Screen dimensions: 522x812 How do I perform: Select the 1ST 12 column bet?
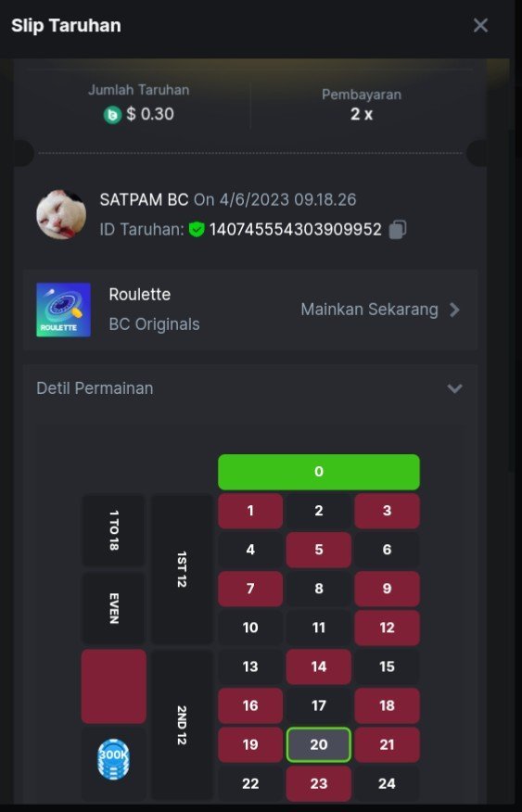pos(181,570)
